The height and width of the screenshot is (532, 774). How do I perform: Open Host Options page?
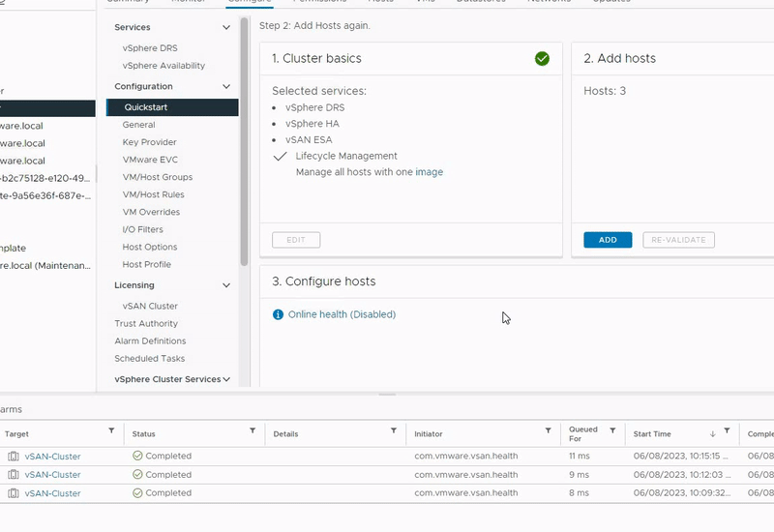point(150,247)
